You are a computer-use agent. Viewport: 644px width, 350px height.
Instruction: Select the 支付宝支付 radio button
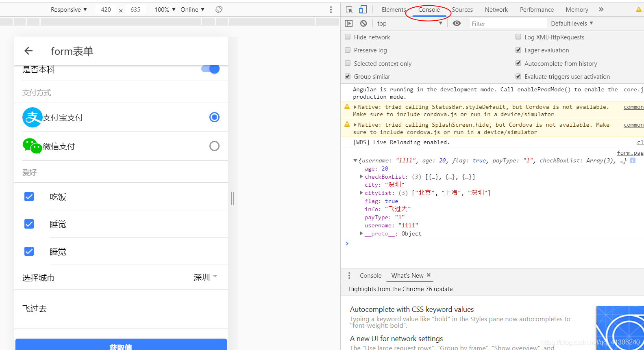tap(214, 117)
